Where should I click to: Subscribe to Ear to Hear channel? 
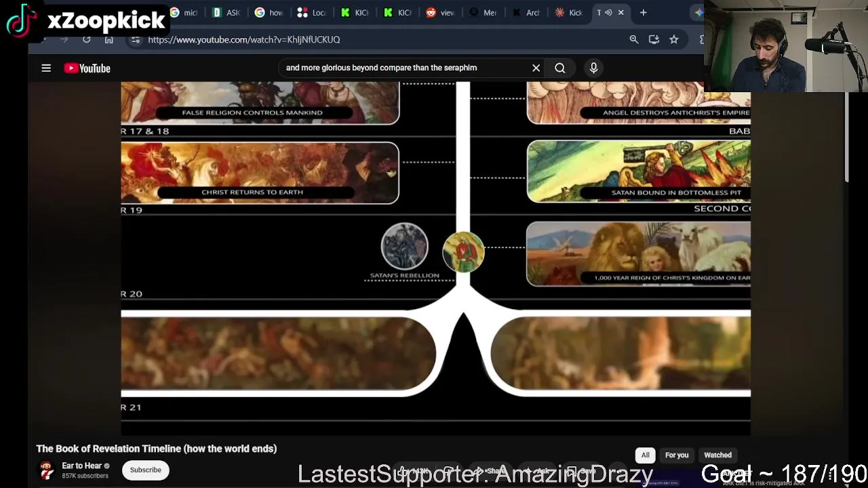click(x=145, y=470)
